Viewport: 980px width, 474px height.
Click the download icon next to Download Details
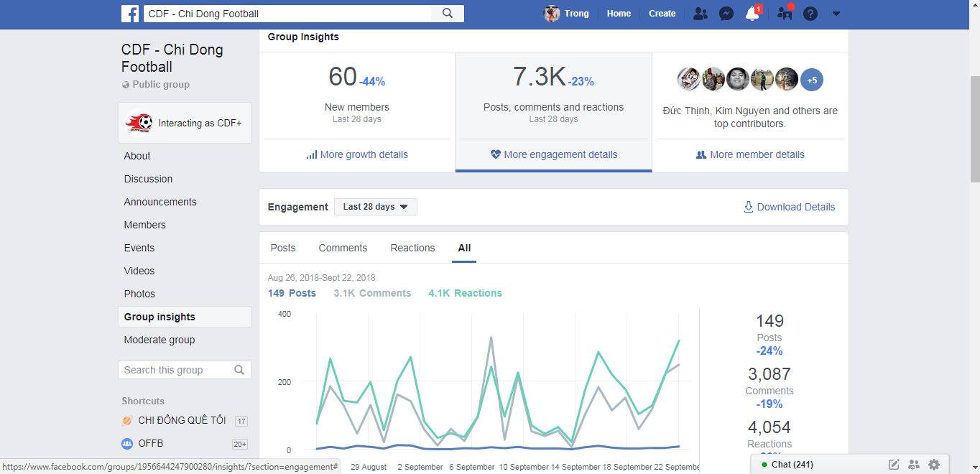tap(749, 207)
